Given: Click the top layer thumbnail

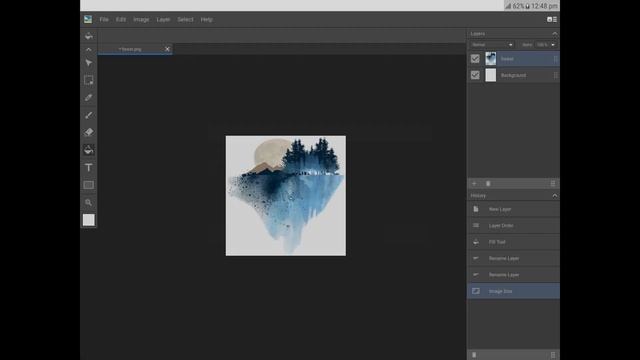Looking at the screenshot, I should pos(491,59).
